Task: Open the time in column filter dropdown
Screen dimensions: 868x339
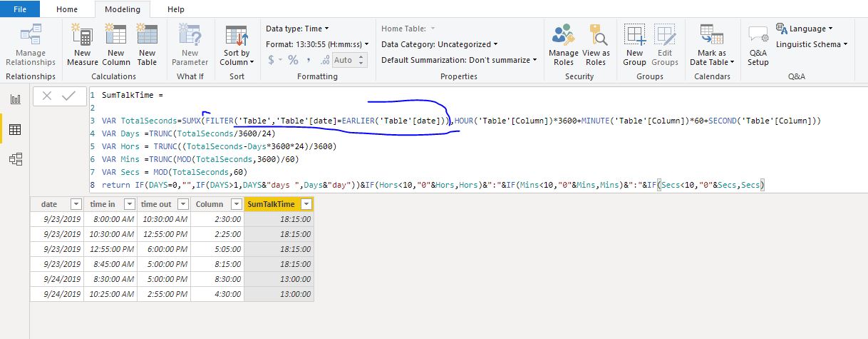Action: click(129, 204)
